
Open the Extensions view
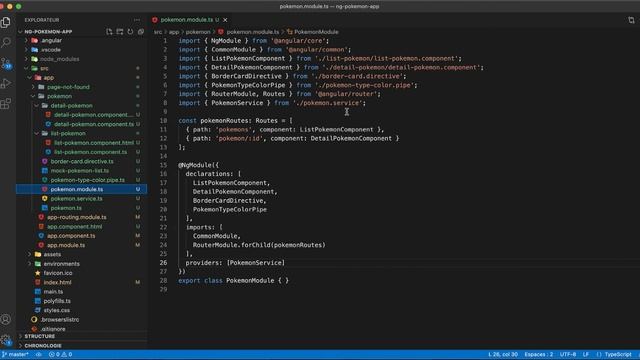6,103
